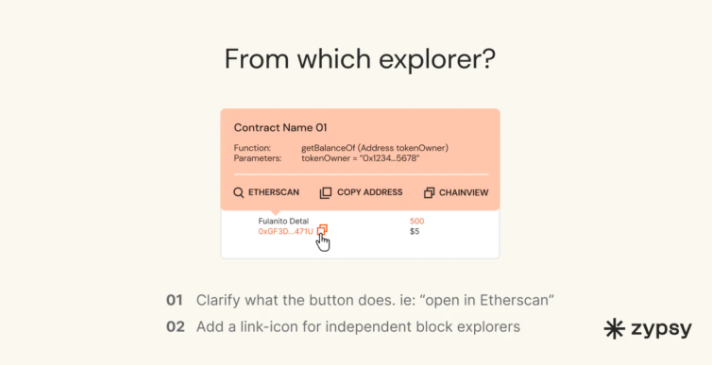Click tip 02 about adding a link-icon
The height and width of the screenshot is (365, 712).
click(x=343, y=326)
